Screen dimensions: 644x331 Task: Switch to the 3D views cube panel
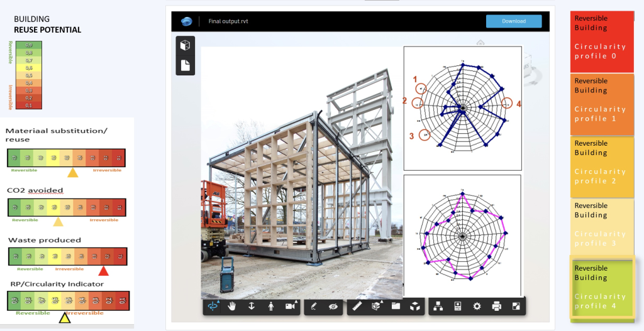point(185,46)
